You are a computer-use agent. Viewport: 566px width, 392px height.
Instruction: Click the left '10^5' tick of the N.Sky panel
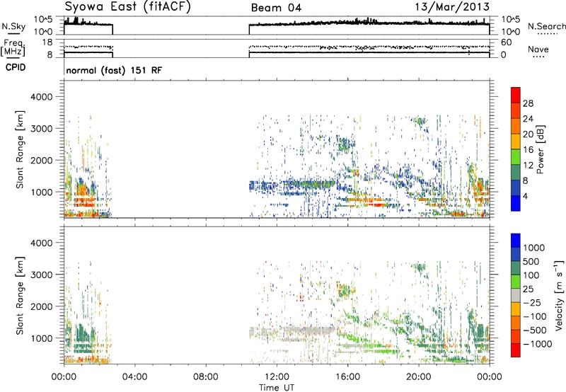click(x=43, y=20)
